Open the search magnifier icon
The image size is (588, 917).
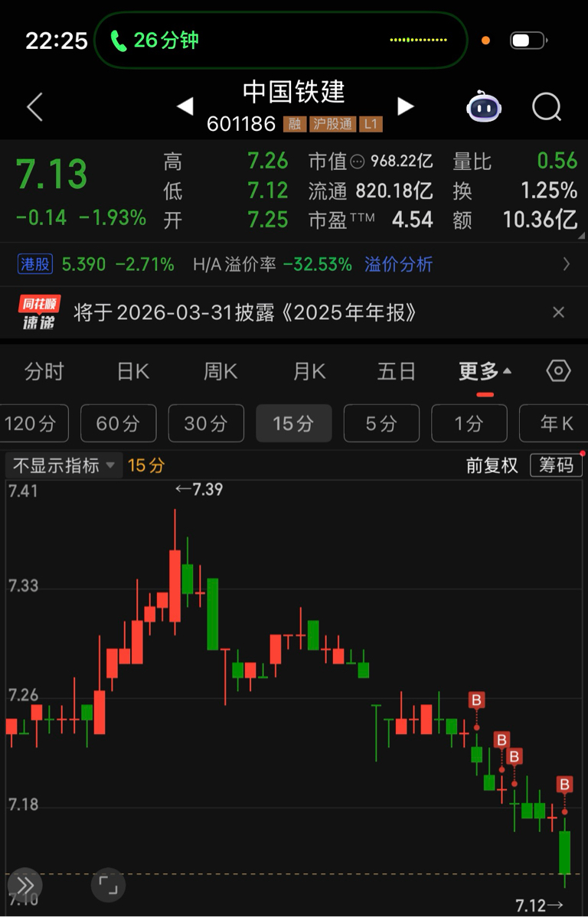pos(547,107)
